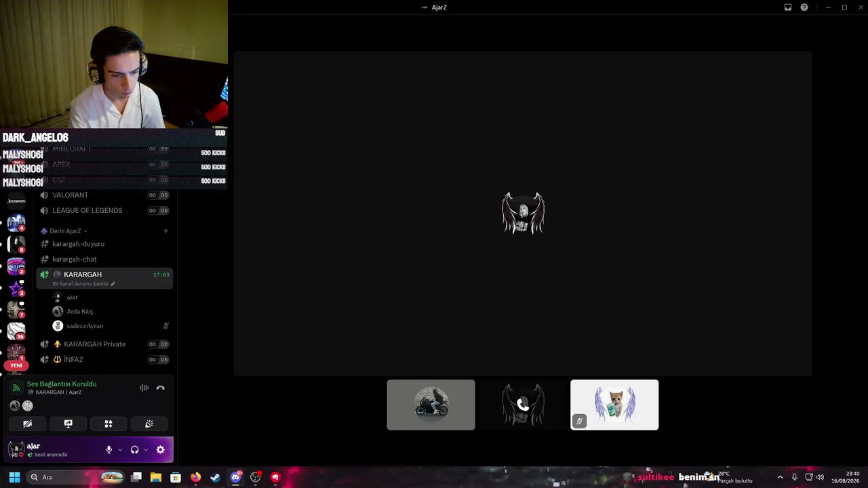Image resolution: width=868 pixels, height=488 pixels.
Task: Join the LEAGUE OF LEGENDS voice channel
Action: (x=105, y=210)
